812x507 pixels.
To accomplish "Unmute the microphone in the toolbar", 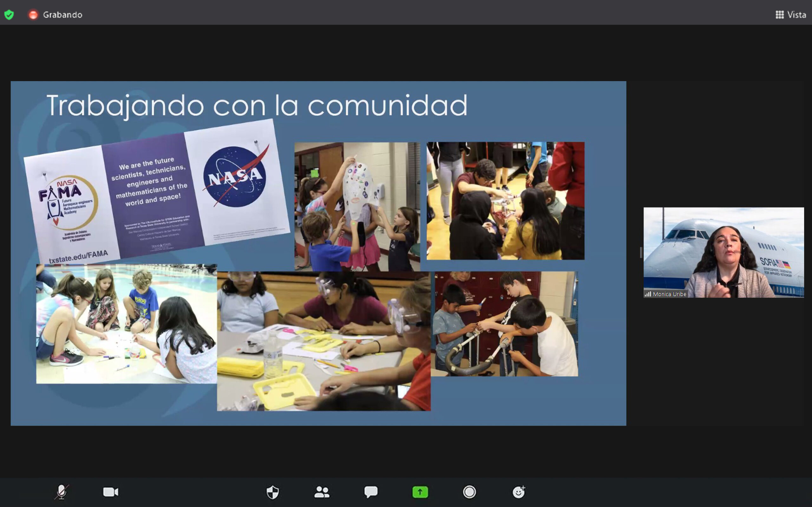I will click(x=62, y=492).
